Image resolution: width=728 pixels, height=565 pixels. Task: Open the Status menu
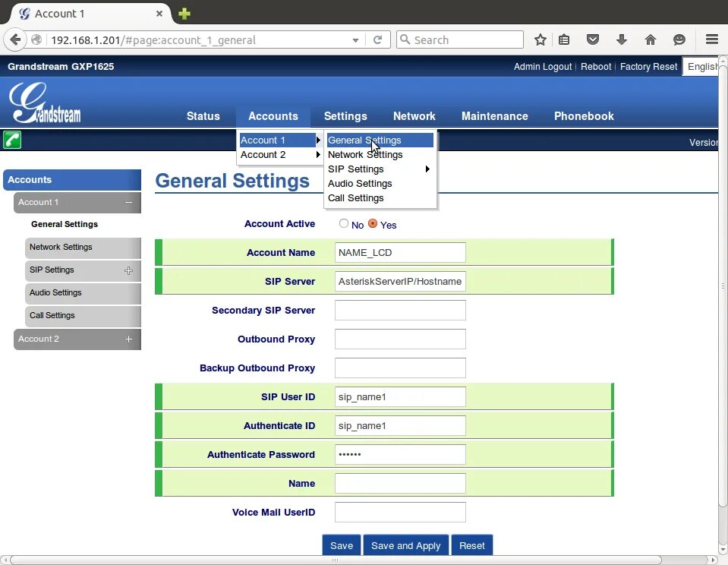[x=203, y=116]
